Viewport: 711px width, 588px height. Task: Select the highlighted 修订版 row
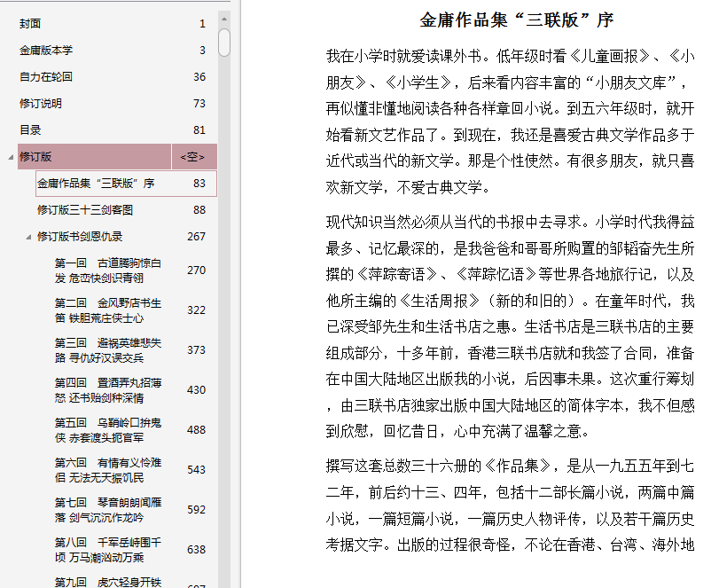point(117,156)
